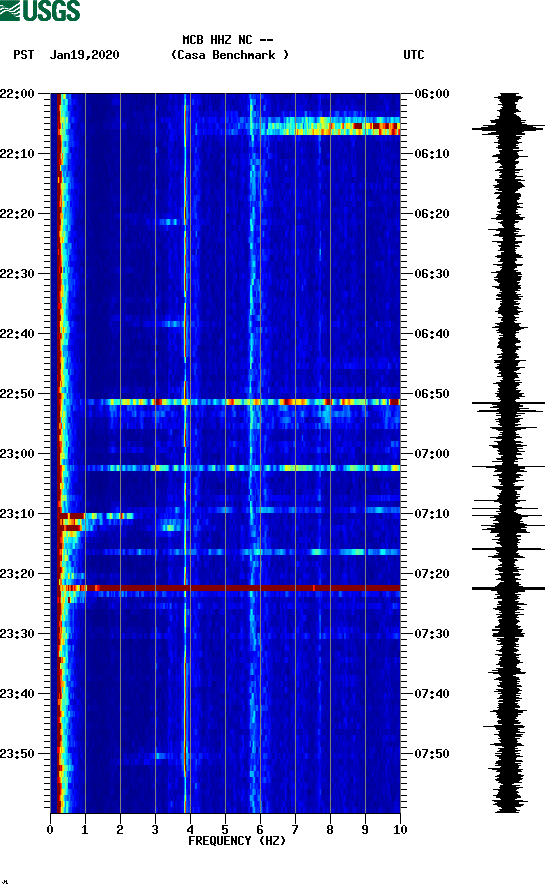This screenshot has height=893, width=552.
Task: Click the 23:20 PST time label
Action: [18, 574]
